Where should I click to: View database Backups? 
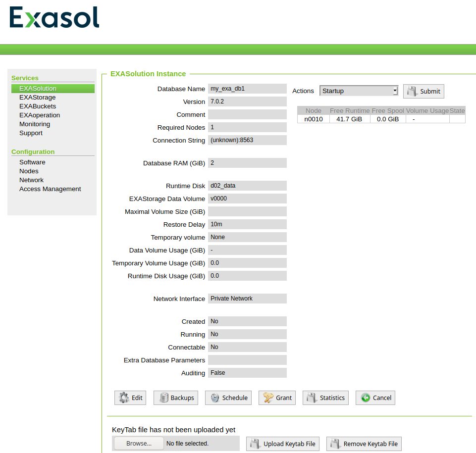[x=176, y=398]
